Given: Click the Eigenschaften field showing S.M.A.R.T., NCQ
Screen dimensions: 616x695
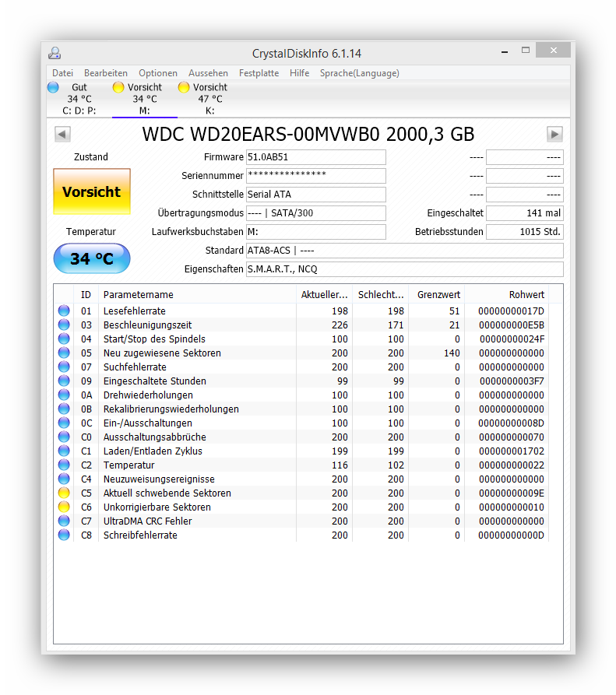Looking at the screenshot, I should (404, 269).
